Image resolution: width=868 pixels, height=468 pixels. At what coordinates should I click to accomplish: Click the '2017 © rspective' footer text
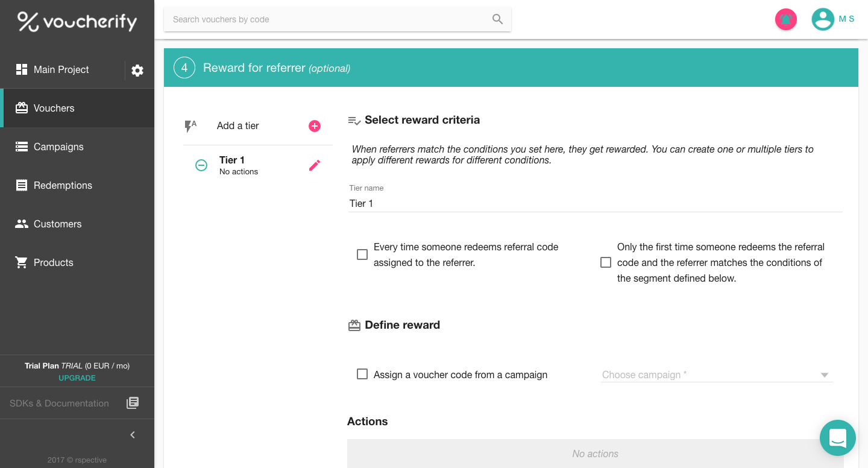point(77,460)
